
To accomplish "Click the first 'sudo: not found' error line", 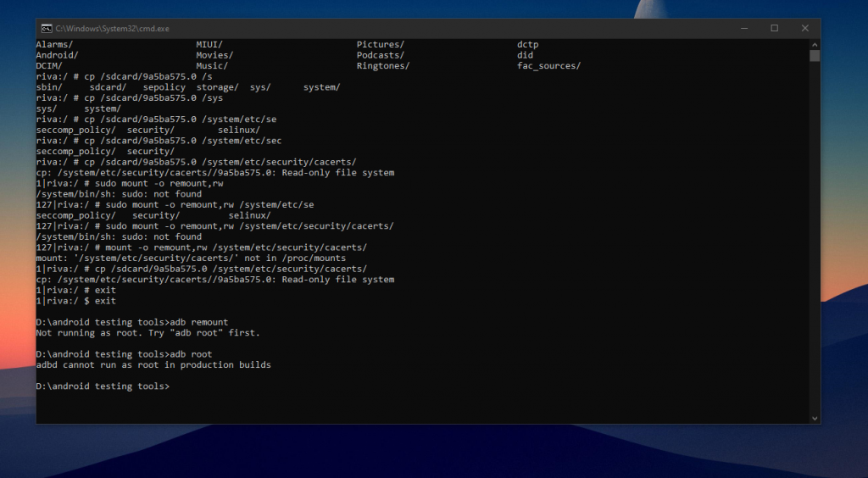I will [x=119, y=194].
